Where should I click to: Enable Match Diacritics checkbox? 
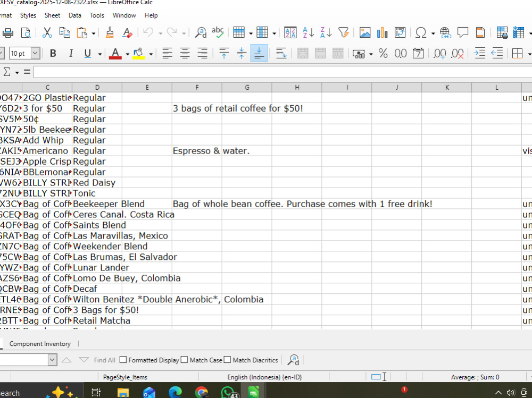(x=227, y=360)
